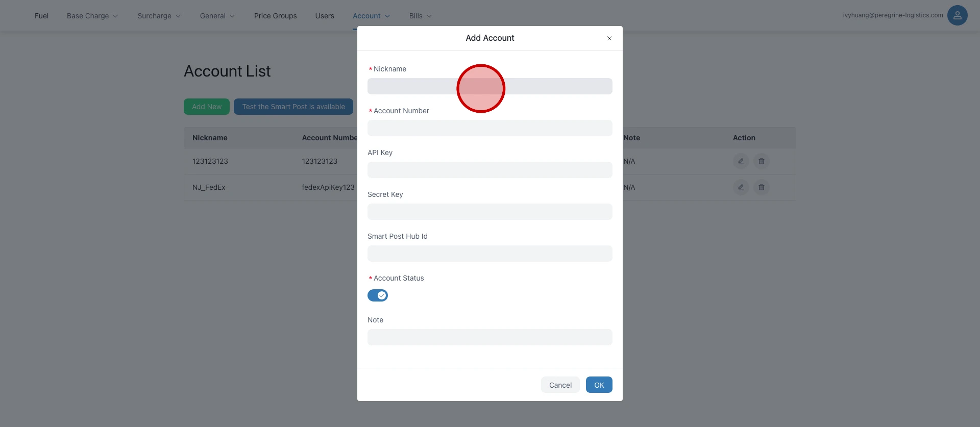Expand the Base Charge dropdown menu
Screen dimensions: 980x427
point(92,16)
